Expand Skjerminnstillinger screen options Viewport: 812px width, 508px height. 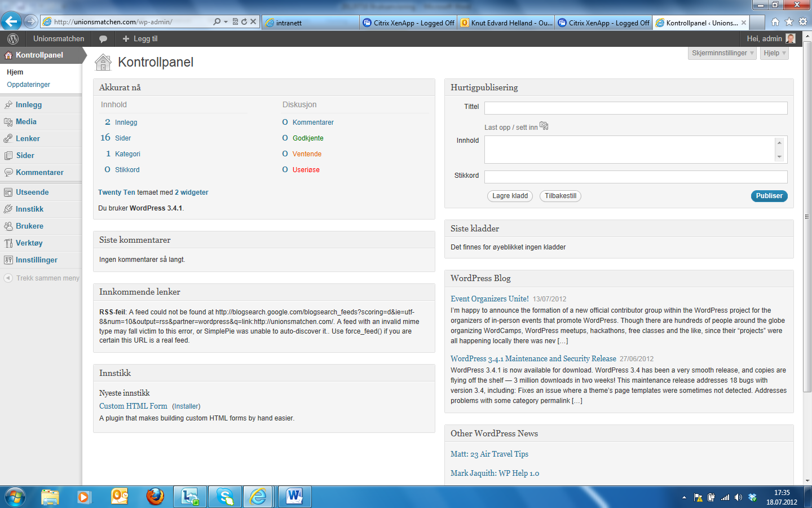(723, 53)
